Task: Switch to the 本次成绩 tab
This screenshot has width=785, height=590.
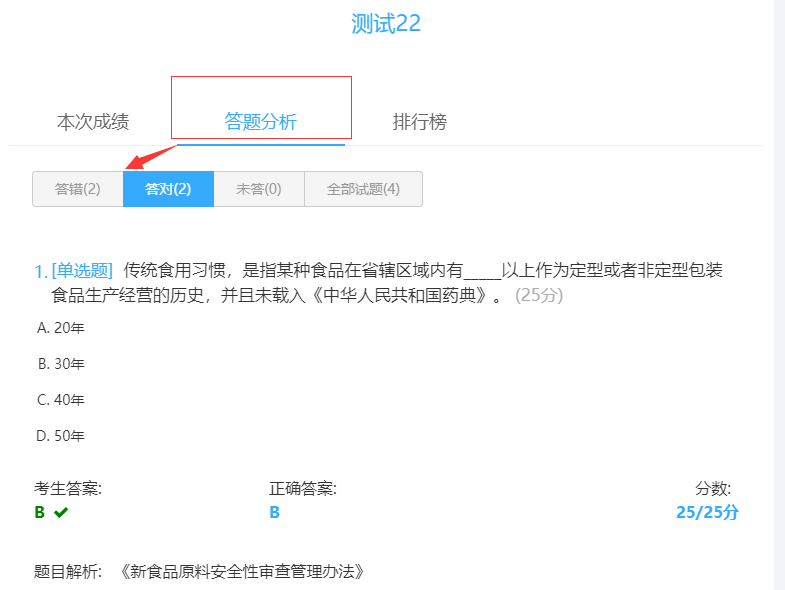Action: point(93,122)
